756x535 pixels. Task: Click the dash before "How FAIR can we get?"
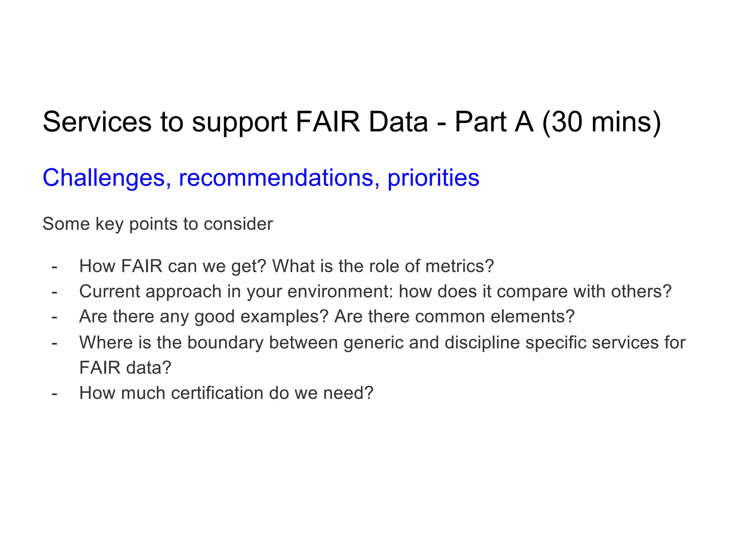pos(55,266)
